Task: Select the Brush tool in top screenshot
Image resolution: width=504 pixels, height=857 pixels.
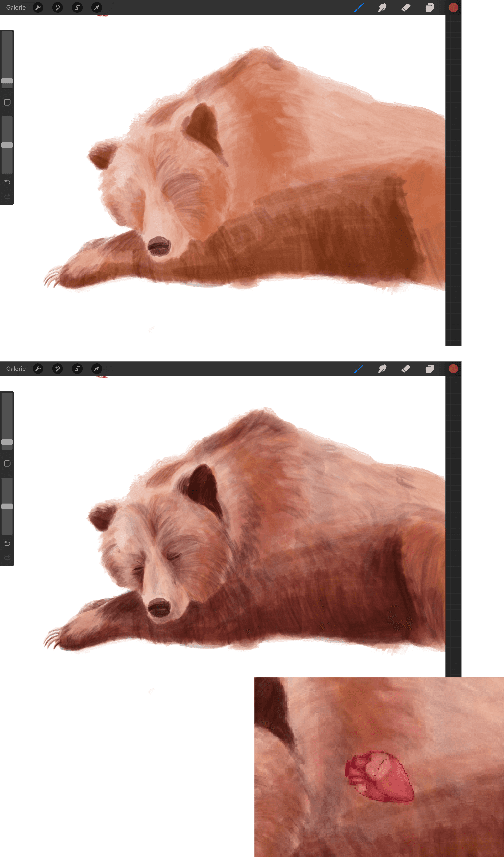Action: click(359, 8)
